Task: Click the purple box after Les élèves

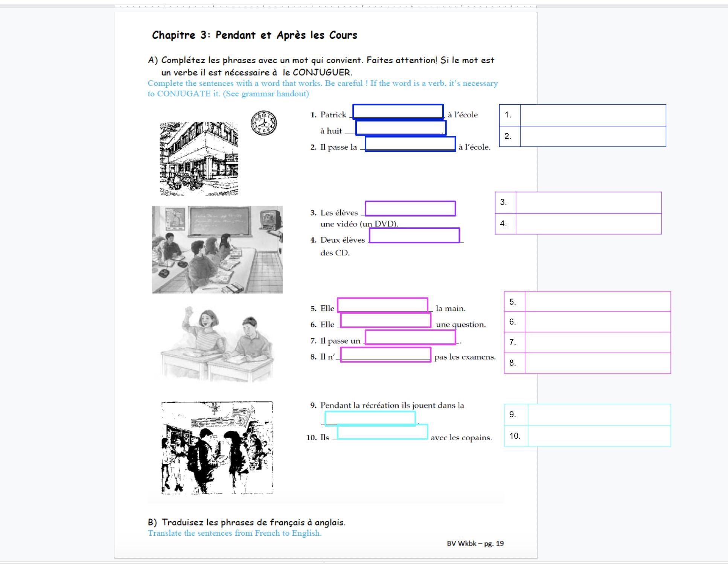Action: 410,208
